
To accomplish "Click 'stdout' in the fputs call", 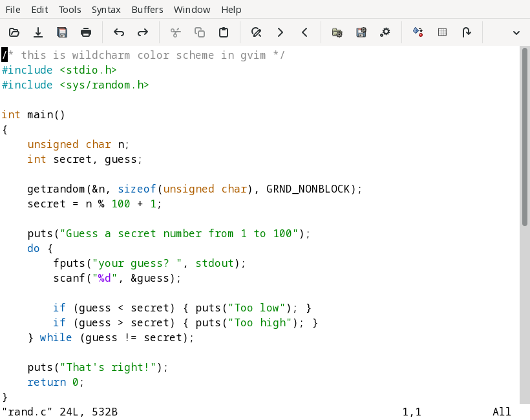I will (215, 263).
